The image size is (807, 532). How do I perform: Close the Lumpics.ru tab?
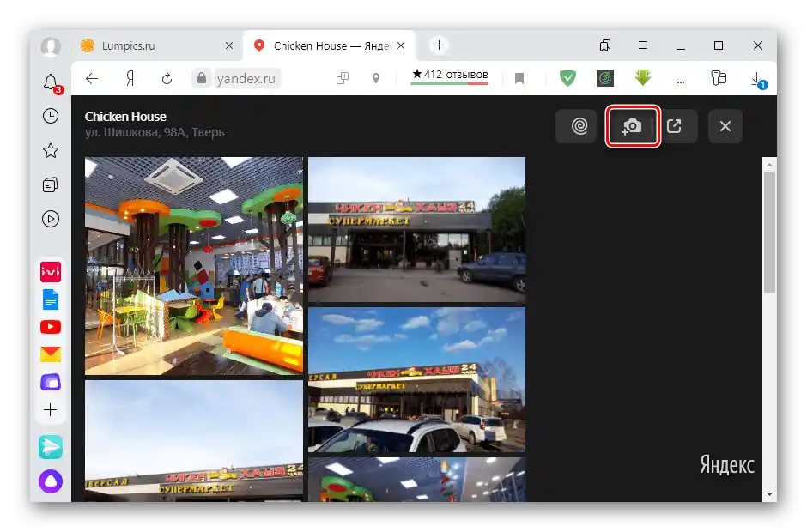pyautogui.click(x=229, y=45)
